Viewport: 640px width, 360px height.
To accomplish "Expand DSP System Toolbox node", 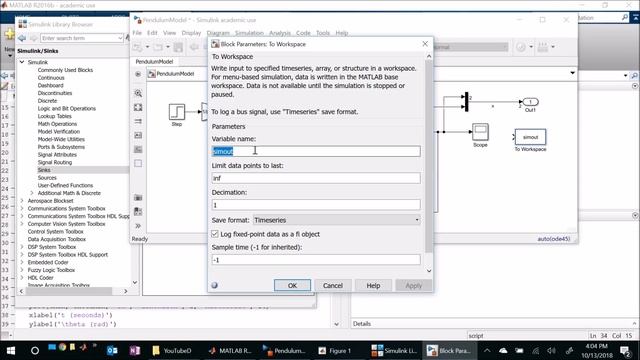I will click(22, 247).
